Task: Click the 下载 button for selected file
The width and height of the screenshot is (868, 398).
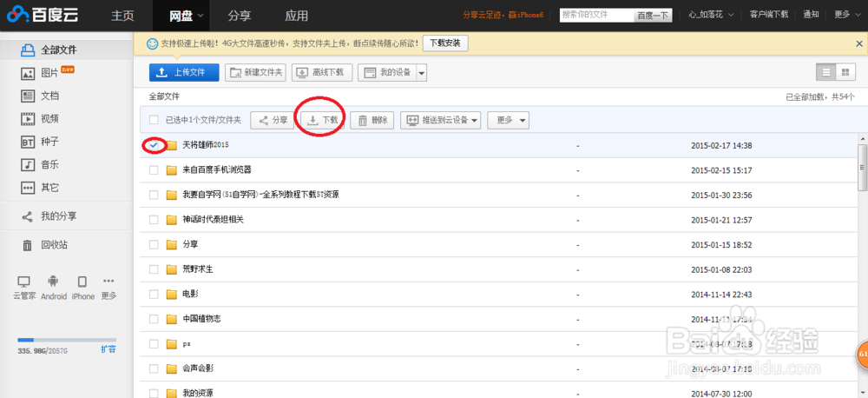Action: (322, 120)
